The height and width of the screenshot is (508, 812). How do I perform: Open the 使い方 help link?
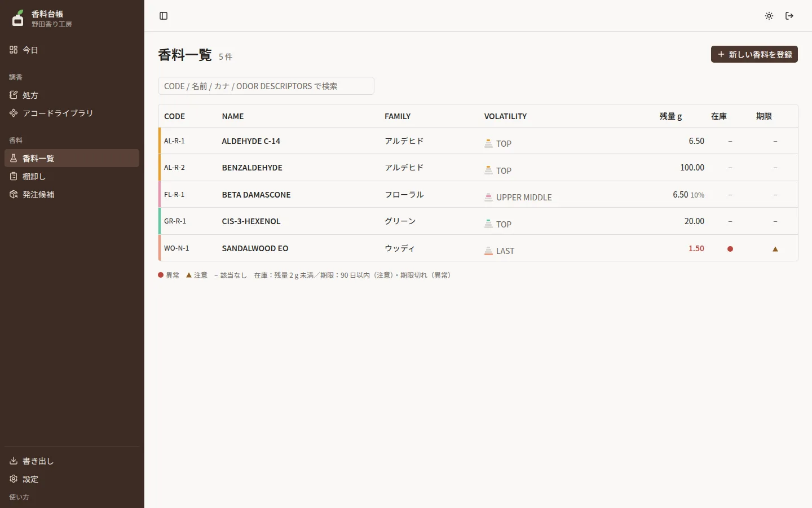(19, 497)
